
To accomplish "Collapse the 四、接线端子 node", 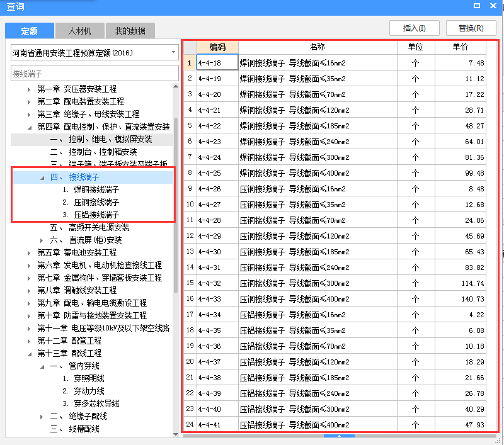I will pyautogui.click(x=42, y=177).
